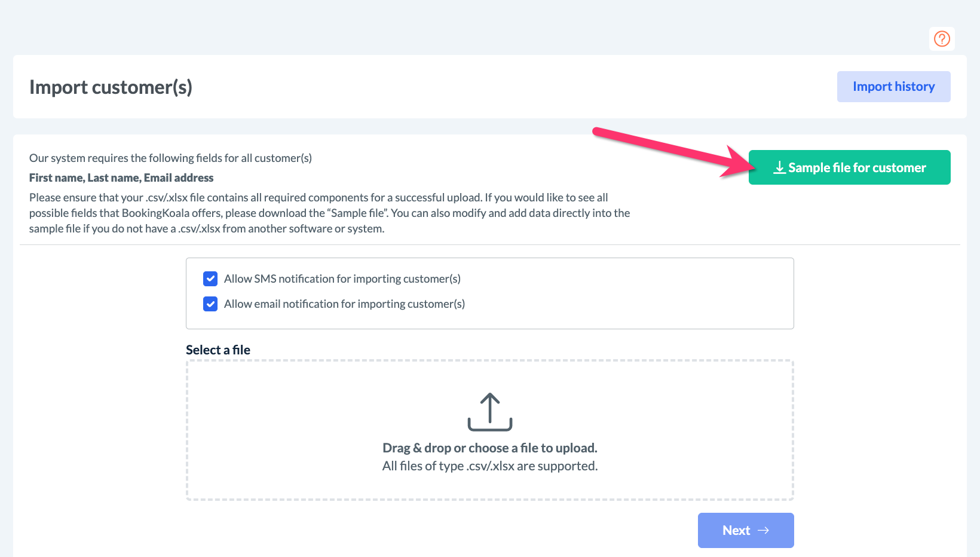
Task: Click the orange help question mark icon
Action: click(942, 39)
